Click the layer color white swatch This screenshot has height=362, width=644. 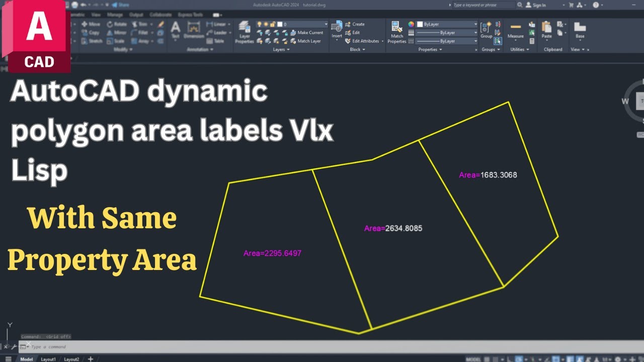click(280, 24)
